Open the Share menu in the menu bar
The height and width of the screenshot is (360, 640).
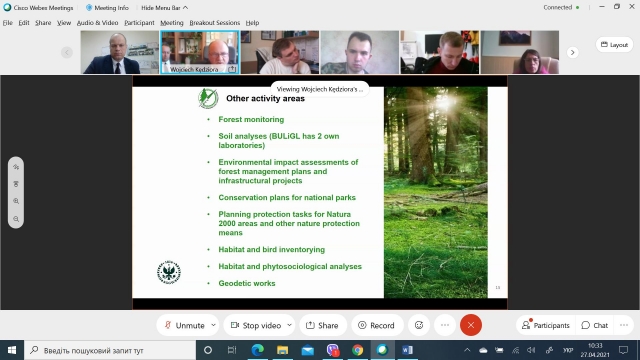[43, 23]
